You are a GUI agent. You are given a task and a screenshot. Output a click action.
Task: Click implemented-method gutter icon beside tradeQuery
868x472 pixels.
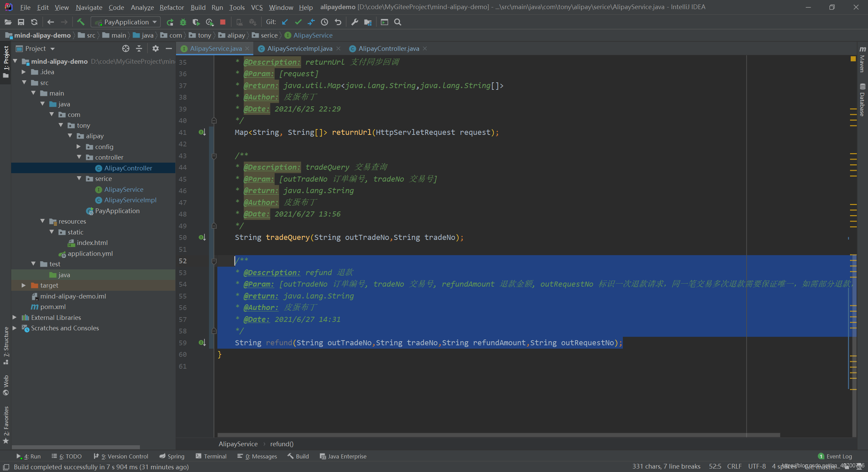[202, 238]
